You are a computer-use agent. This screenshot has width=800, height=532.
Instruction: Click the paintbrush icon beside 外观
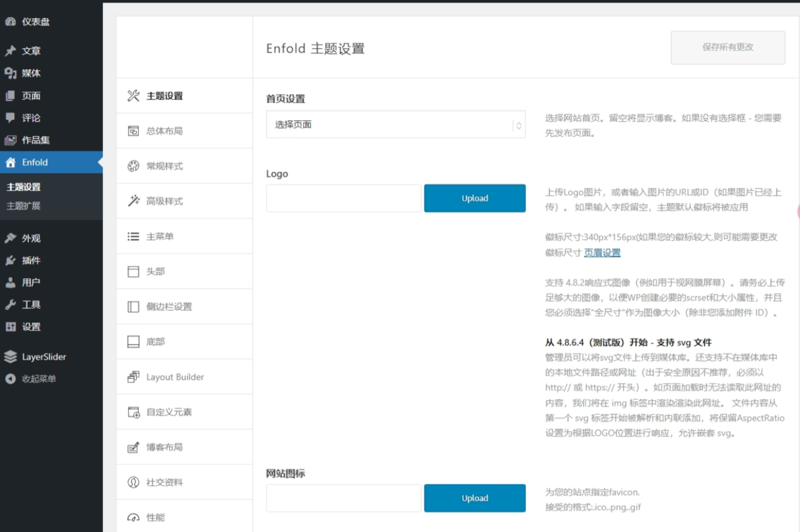click(x=10, y=238)
